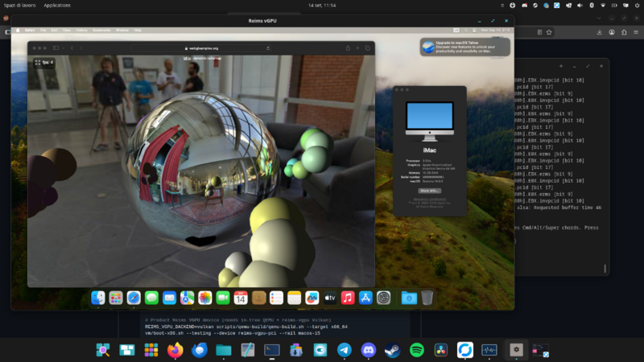Open Telegram from the bottom dock

(x=345, y=350)
